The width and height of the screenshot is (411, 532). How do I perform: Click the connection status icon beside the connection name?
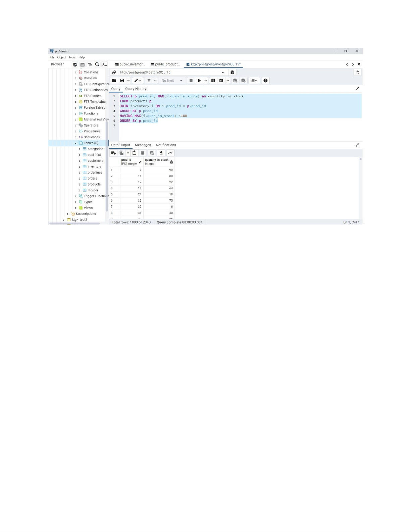click(x=114, y=72)
